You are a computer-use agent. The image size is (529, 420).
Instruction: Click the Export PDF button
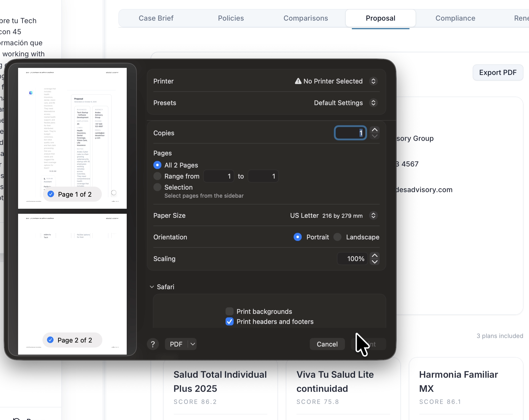[498, 73]
